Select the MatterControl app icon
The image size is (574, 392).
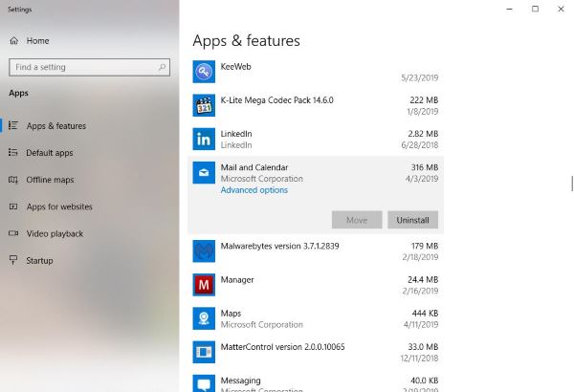[204, 352]
